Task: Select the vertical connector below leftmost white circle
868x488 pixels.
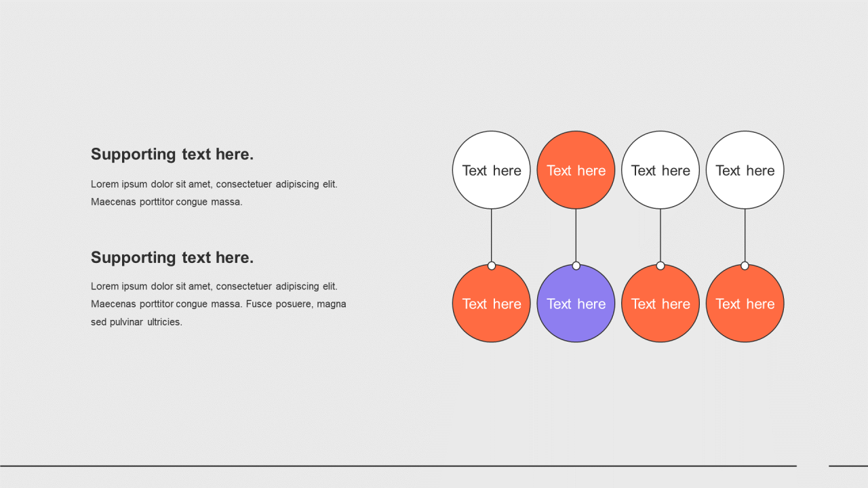Action: [492, 235]
